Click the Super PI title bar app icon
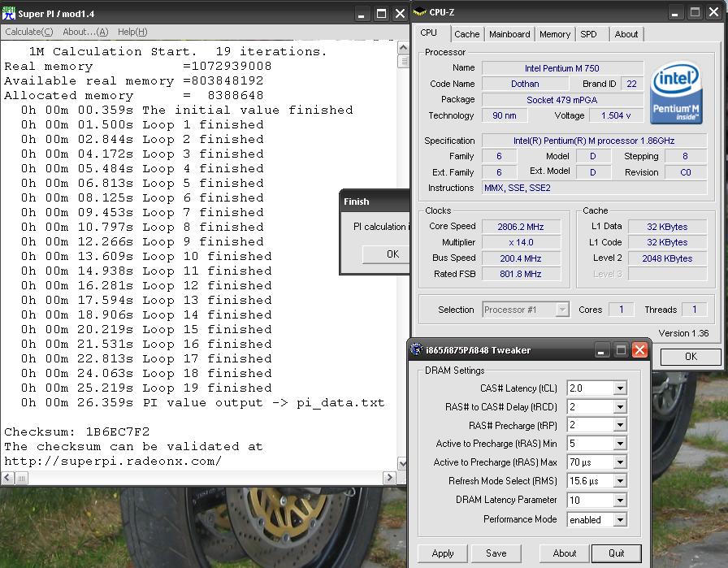The image size is (728, 568). 8,14
